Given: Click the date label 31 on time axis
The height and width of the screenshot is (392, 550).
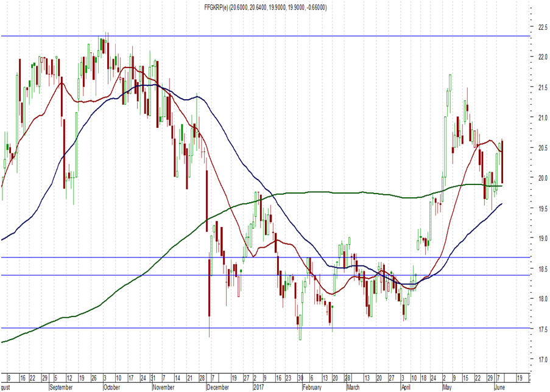Looking at the screenshot, I should pos(153,379).
